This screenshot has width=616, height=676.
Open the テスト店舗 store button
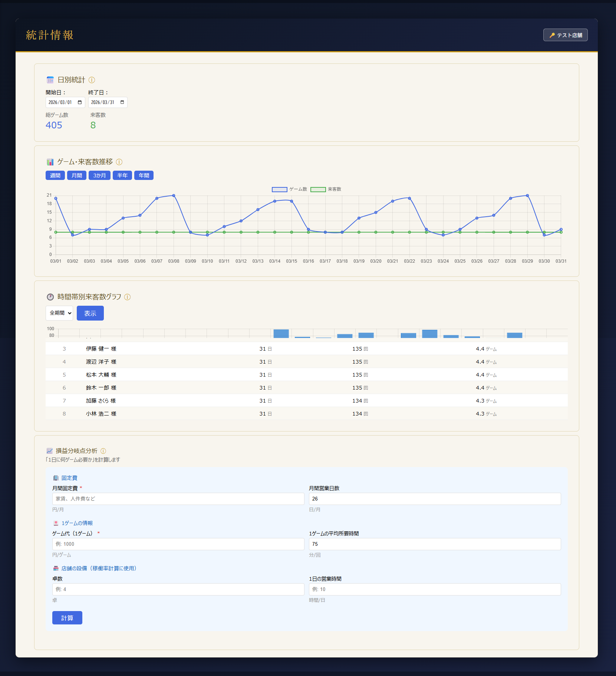(x=566, y=35)
